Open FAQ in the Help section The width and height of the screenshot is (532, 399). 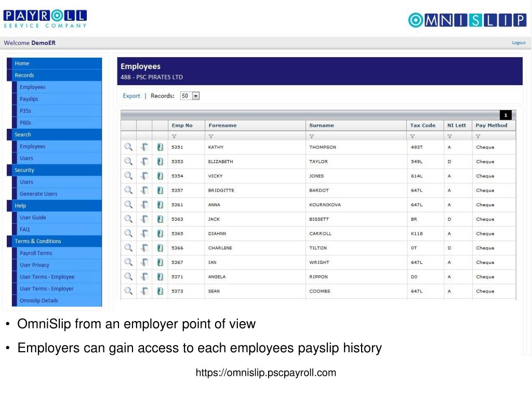coord(57,229)
